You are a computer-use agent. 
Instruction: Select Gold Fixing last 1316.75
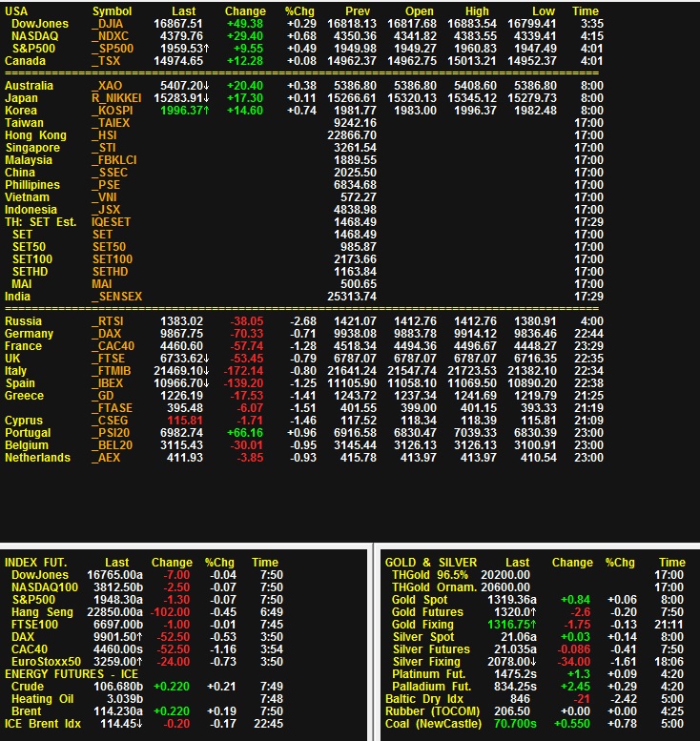[512, 625]
